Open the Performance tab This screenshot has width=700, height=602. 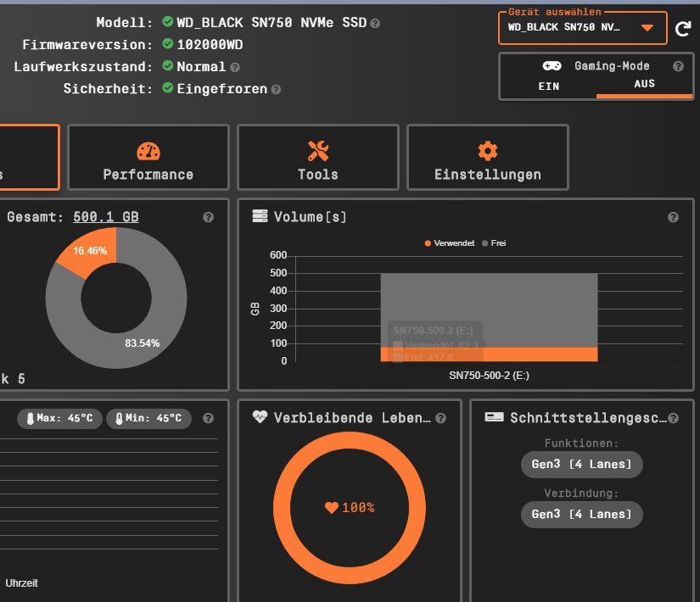[148, 158]
